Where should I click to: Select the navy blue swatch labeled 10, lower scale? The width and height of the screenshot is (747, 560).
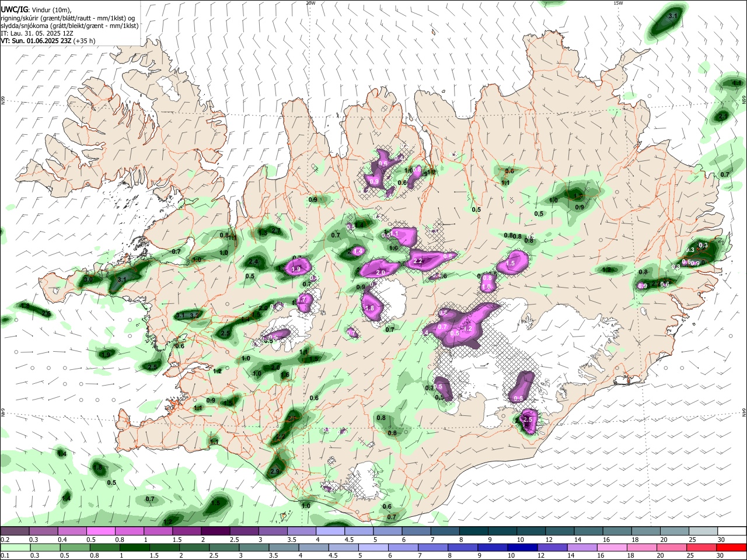pos(522,547)
